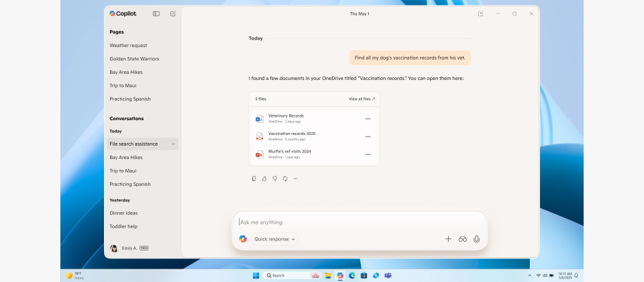Viewport: 644px width, 282px height.
Task: Regenerate the response with refresh icon
Action: click(285, 179)
